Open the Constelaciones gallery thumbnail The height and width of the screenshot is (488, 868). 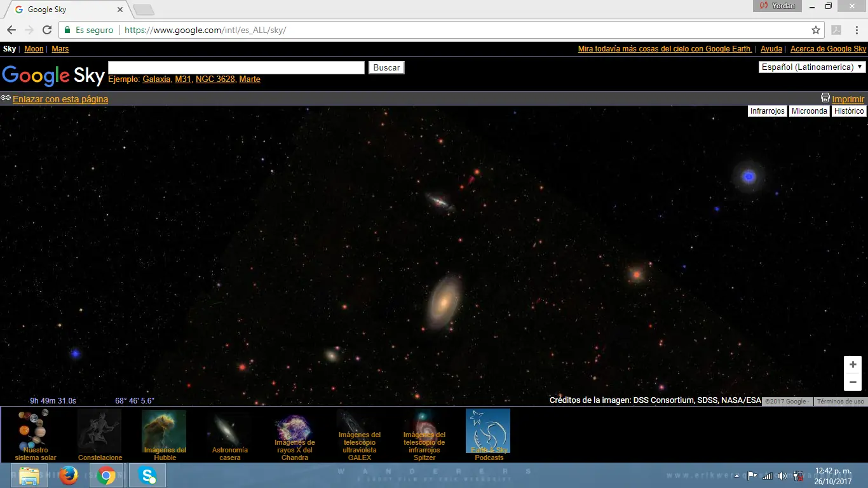(100, 435)
